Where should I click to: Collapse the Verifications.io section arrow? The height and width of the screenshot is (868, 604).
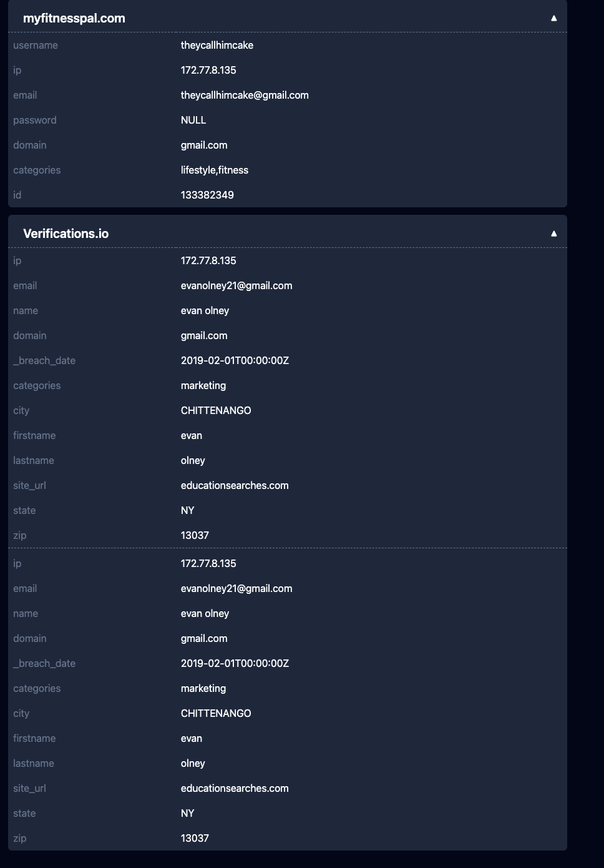click(x=553, y=234)
